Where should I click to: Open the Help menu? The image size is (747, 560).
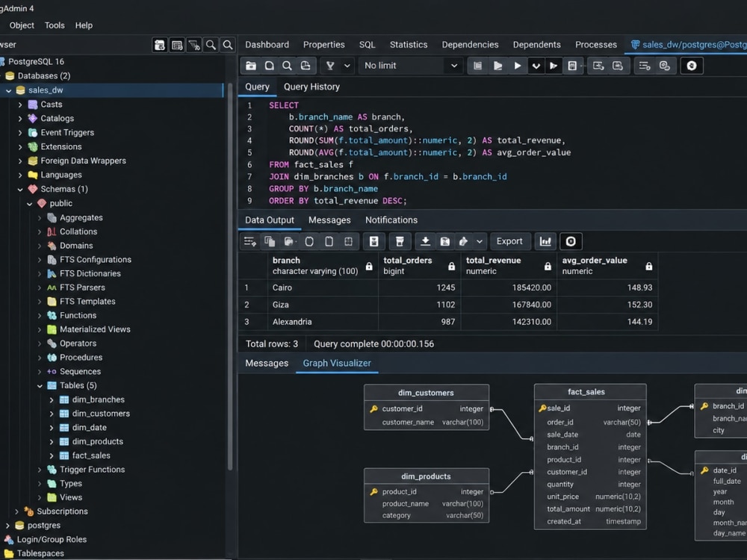tap(84, 25)
